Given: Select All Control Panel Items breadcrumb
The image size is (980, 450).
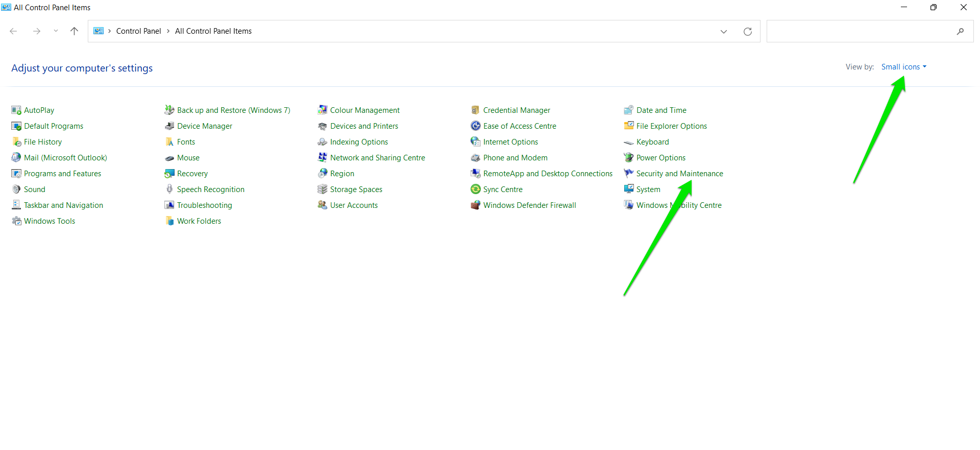Looking at the screenshot, I should [213, 31].
